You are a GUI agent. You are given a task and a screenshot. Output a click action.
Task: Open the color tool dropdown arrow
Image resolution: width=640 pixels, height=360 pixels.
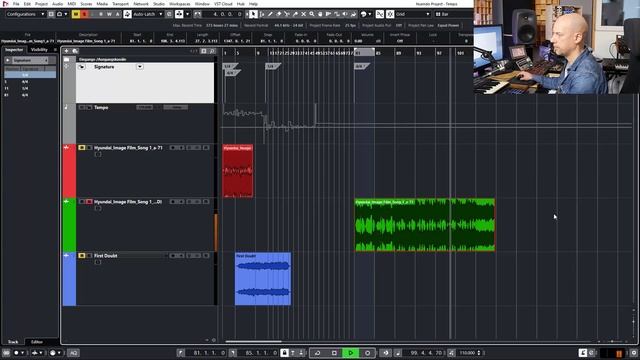370,14
